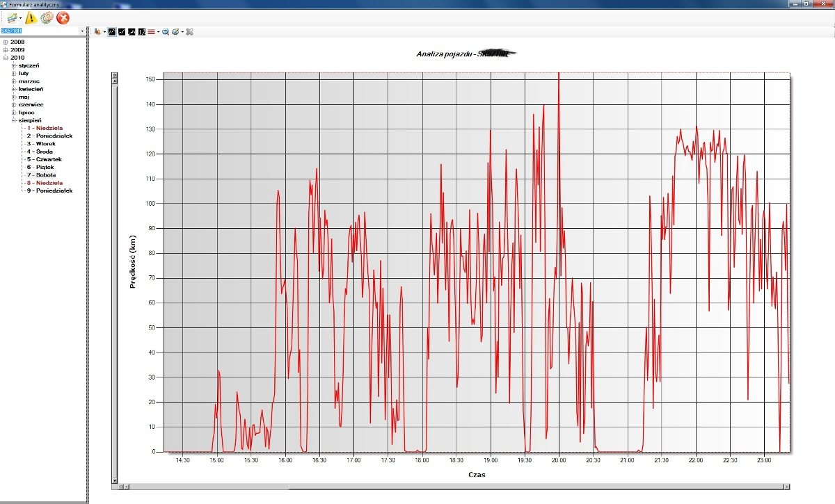Image resolution: width=835 pixels, height=504 pixels.
Task: Open dropdown arrow beside printer icon
Action: [182, 31]
